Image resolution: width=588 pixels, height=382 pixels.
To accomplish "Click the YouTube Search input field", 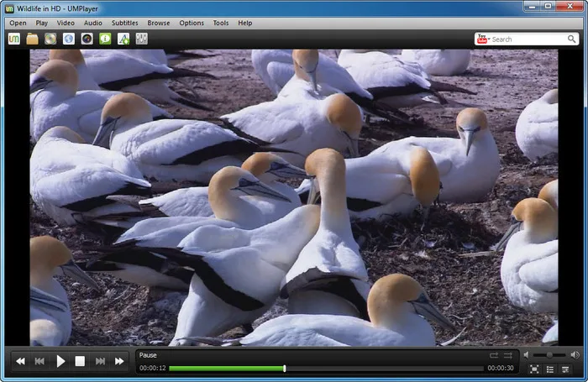I will [x=528, y=39].
